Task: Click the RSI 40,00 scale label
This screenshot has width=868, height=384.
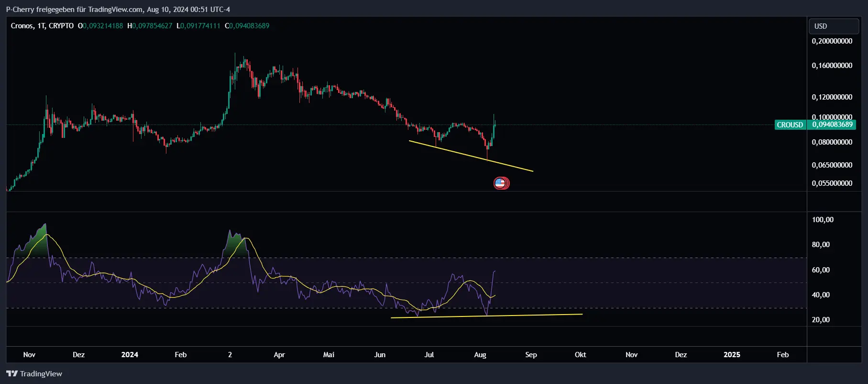Action: click(821, 295)
